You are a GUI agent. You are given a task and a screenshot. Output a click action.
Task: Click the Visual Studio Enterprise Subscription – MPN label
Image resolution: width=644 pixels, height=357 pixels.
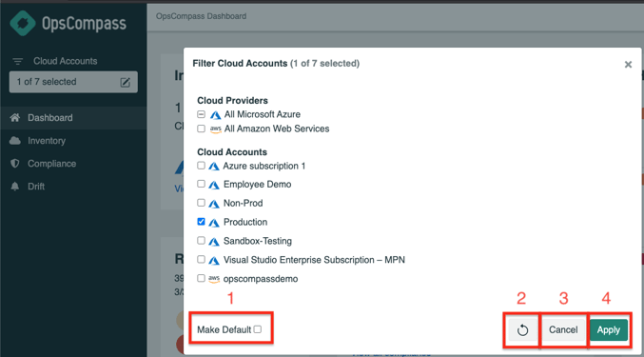(314, 260)
